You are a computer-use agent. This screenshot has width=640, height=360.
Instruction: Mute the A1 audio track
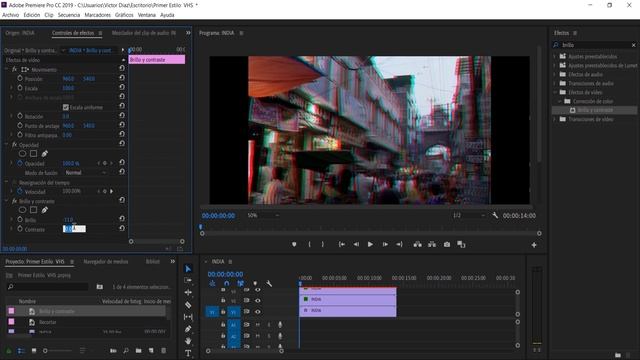tap(258, 325)
